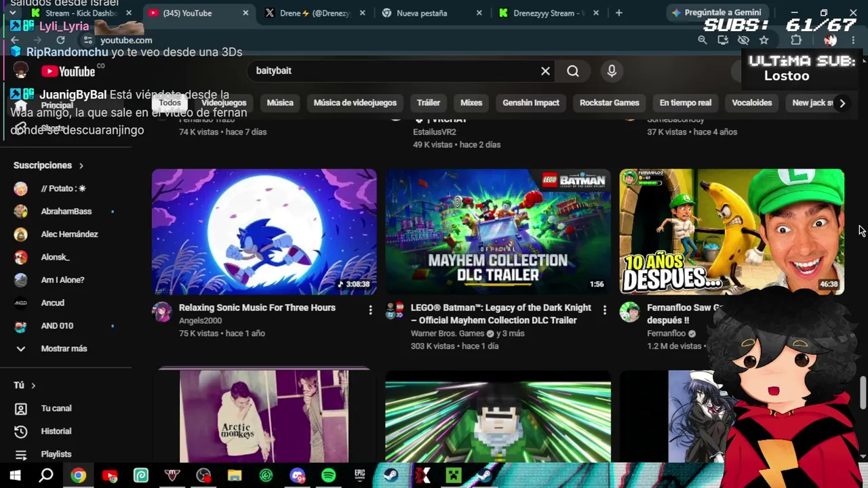Expand Suscripciones section with its chevron
The width and height of the screenshot is (868, 488).
(81, 165)
